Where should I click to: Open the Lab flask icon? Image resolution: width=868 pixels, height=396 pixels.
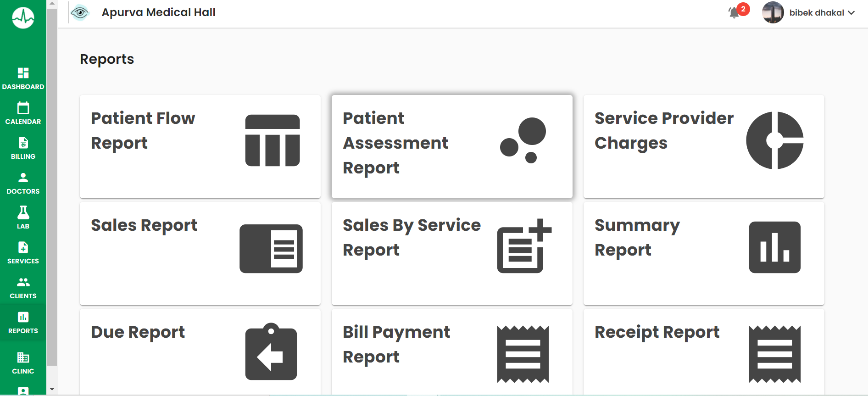23,212
